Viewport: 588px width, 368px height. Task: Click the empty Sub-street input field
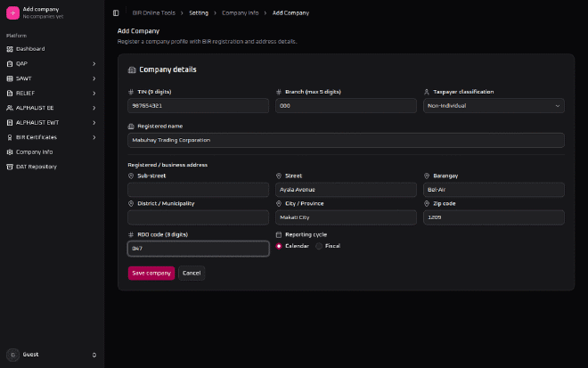click(x=198, y=190)
